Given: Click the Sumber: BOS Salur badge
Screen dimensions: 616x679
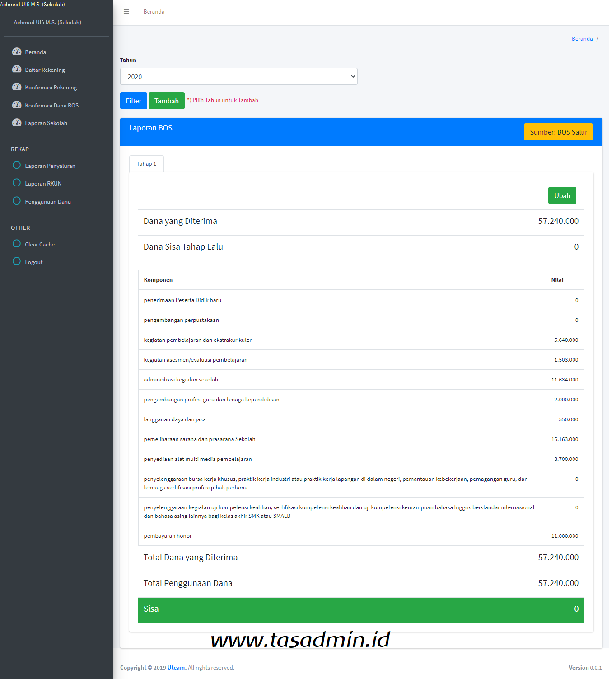Looking at the screenshot, I should point(558,132).
